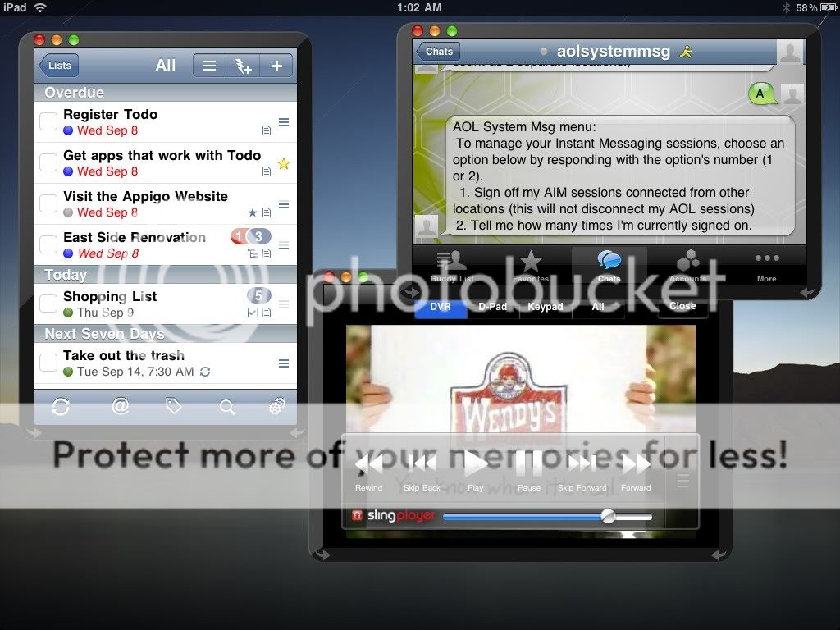Tap the quick-add lightning icon in Todo

pyautogui.click(x=243, y=66)
